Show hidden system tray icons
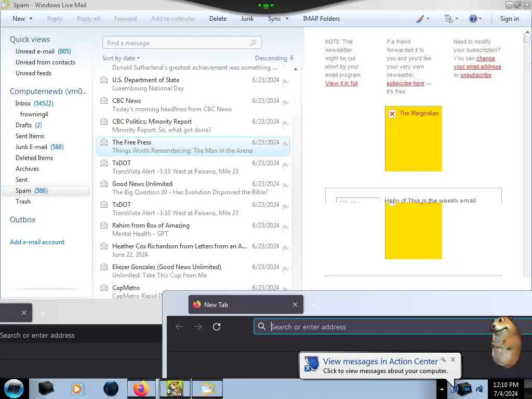Screen dimensions: 532x399 pyautogui.click(x=442, y=389)
